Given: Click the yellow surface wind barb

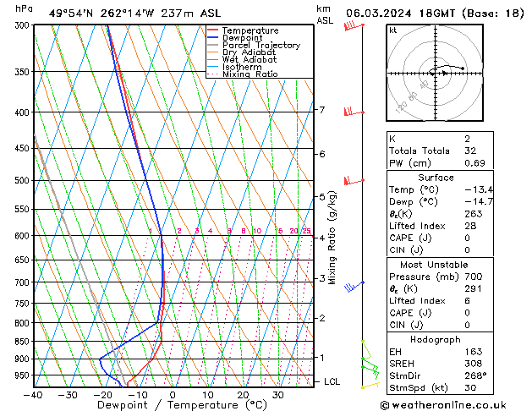Looking at the screenshot, I should [370, 386].
